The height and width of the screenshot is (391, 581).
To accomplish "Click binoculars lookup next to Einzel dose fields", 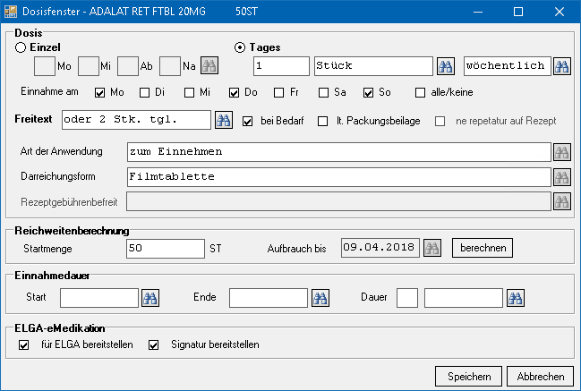I will [209, 66].
